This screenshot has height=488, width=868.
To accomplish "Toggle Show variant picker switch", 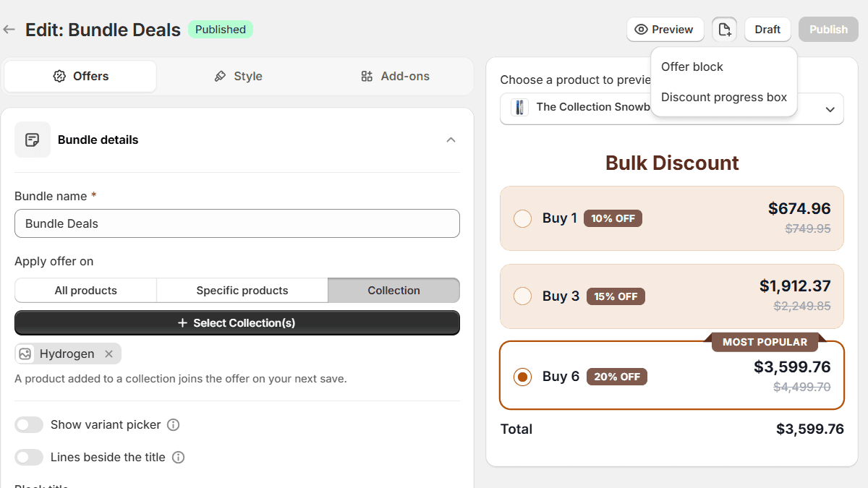I will pos(29,425).
